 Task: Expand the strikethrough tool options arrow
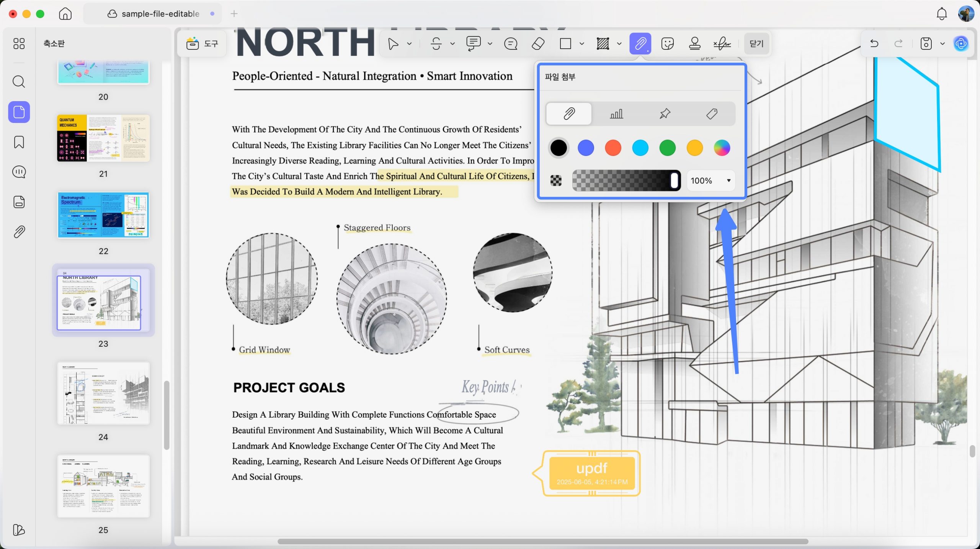coord(452,44)
